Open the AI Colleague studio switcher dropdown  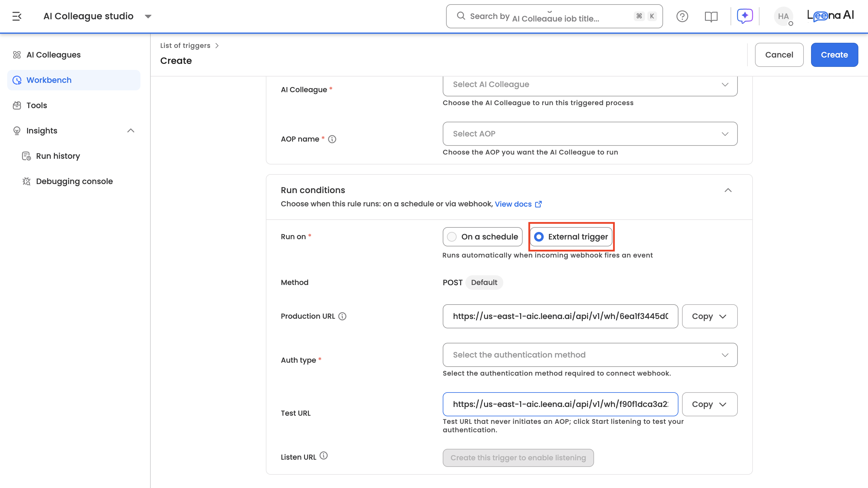coord(148,16)
